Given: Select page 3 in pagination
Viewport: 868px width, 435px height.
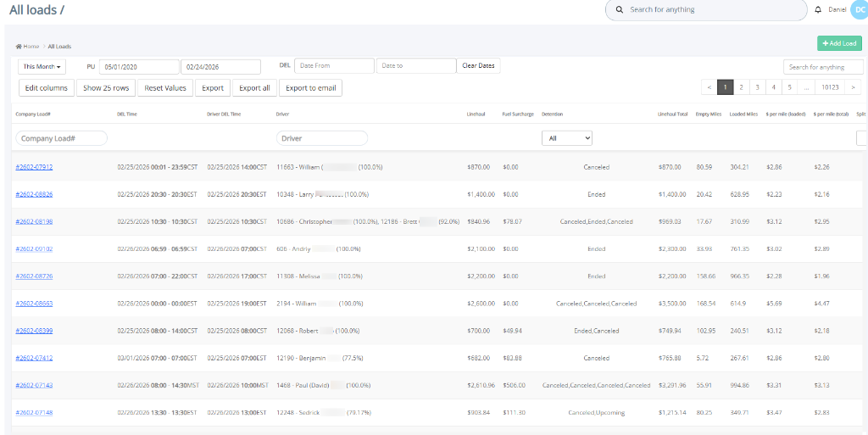Looking at the screenshot, I should (x=757, y=86).
